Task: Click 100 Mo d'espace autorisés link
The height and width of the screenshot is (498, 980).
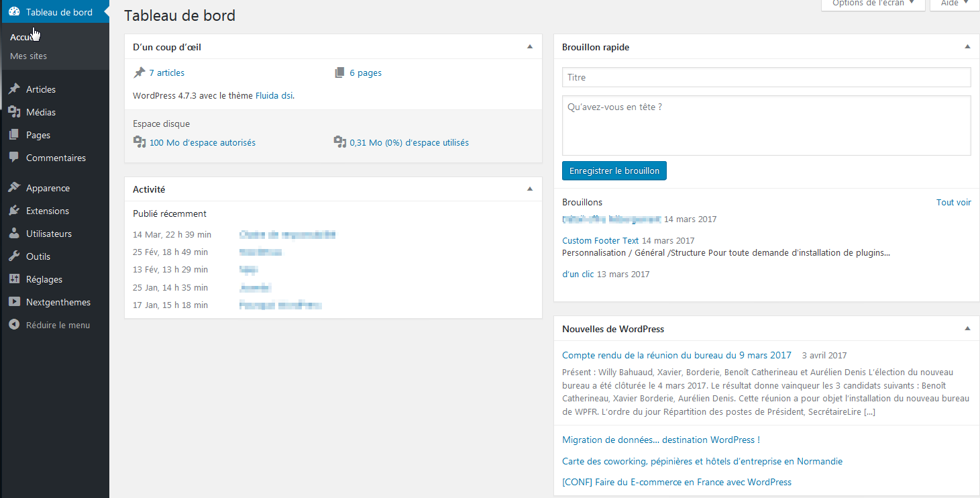Action: pyautogui.click(x=203, y=142)
